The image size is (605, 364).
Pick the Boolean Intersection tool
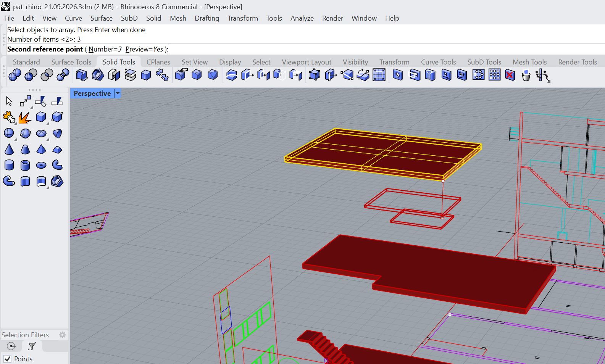(47, 75)
